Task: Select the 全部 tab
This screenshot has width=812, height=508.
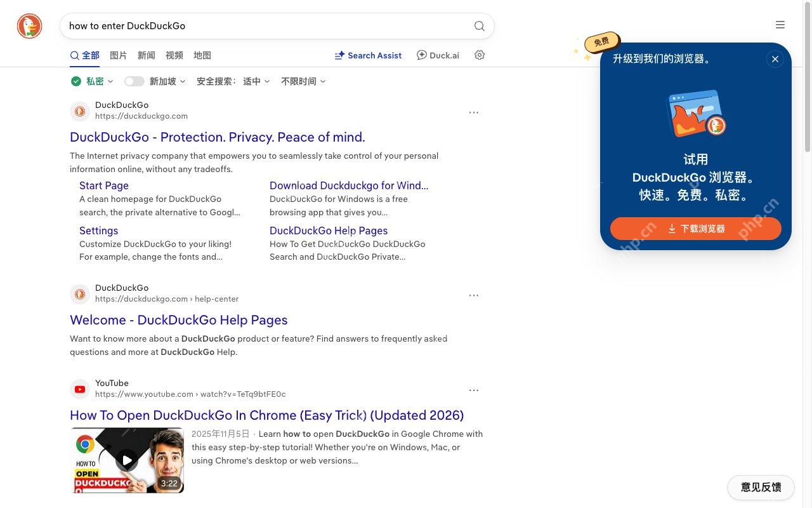Action: tap(84, 55)
